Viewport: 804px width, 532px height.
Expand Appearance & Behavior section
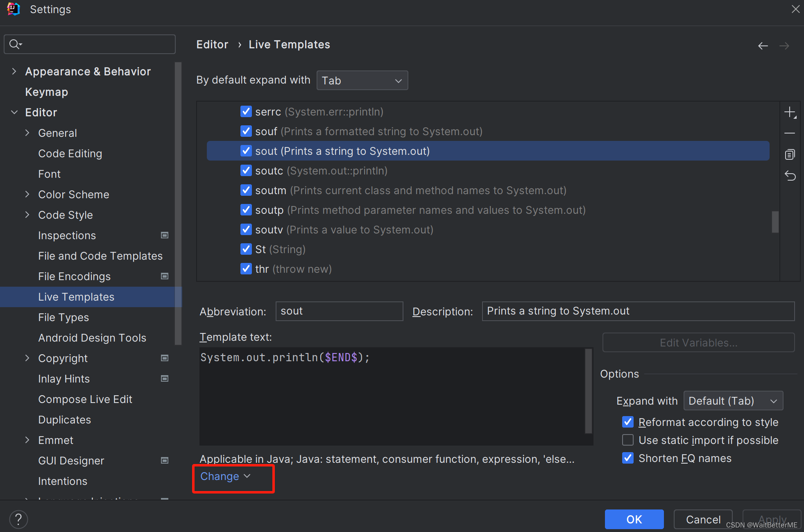point(14,71)
